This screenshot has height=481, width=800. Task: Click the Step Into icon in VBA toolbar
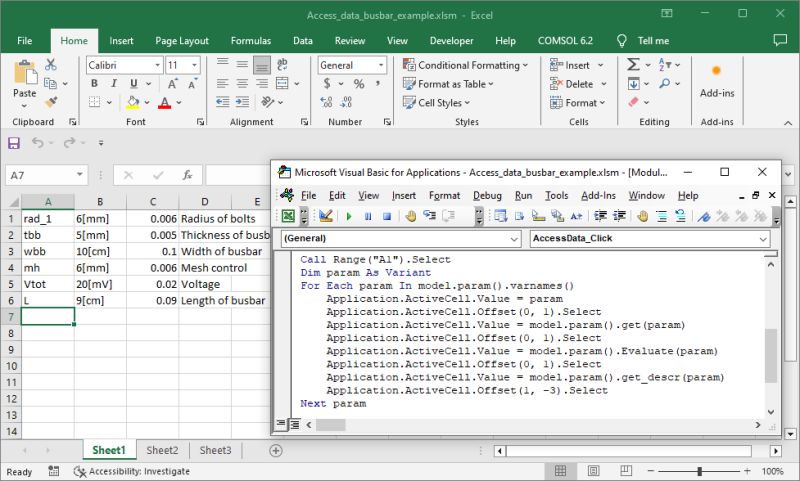pyautogui.click(x=429, y=216)
